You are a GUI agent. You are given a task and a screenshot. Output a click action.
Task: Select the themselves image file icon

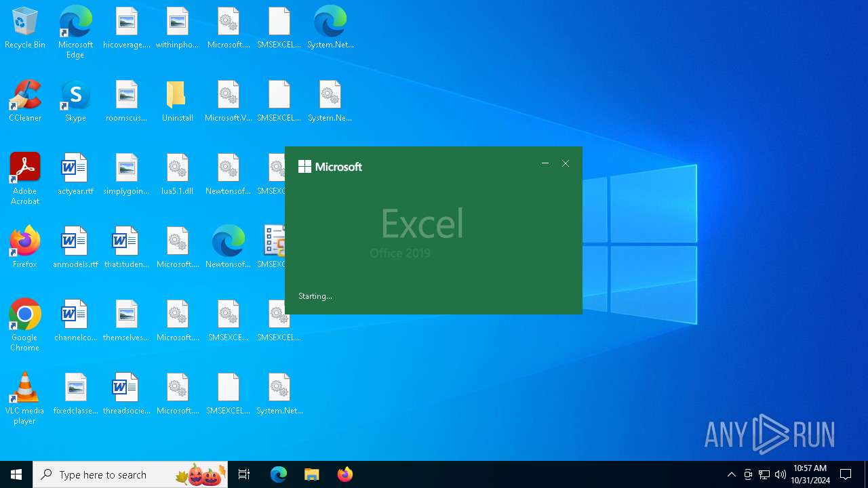point(127,321)
